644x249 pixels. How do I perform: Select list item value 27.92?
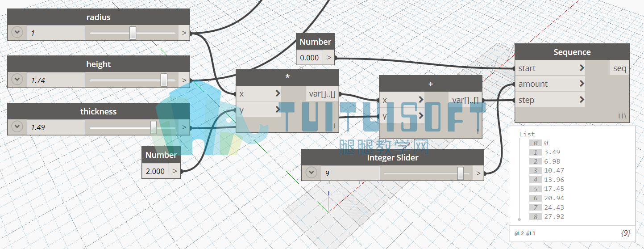pos(554,216)
